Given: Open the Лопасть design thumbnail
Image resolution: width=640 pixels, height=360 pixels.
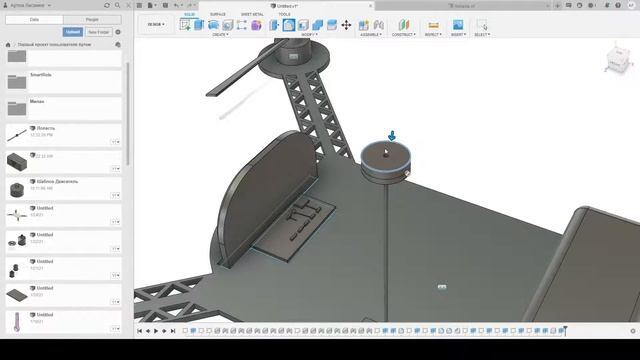Looking at the screenshot, I should point(17,135).
